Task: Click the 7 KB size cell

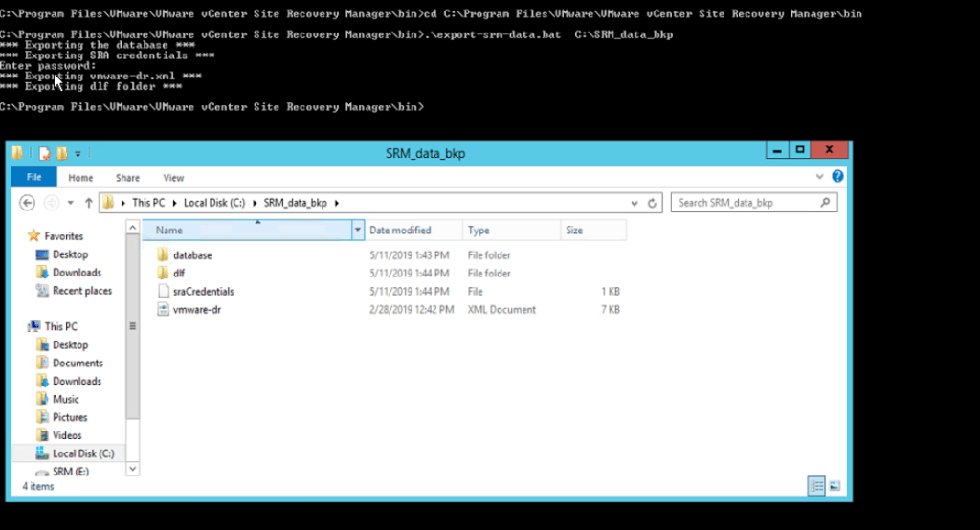Action: click(611, 309)
